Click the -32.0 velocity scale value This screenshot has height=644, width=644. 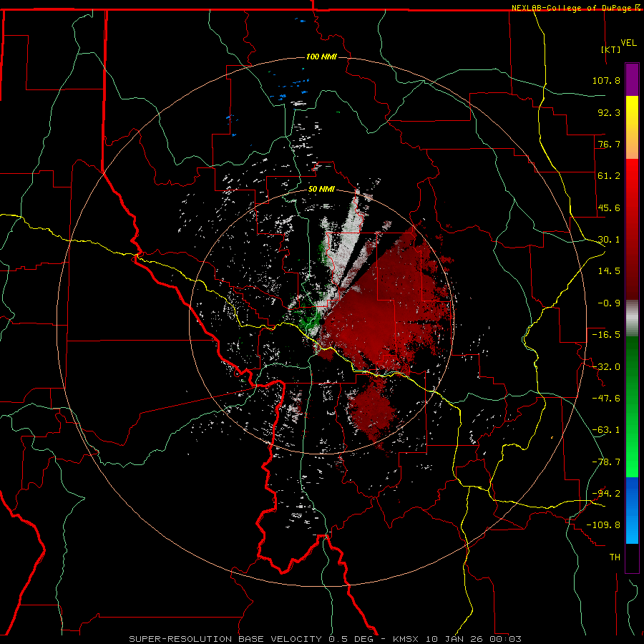coord(606,367)
